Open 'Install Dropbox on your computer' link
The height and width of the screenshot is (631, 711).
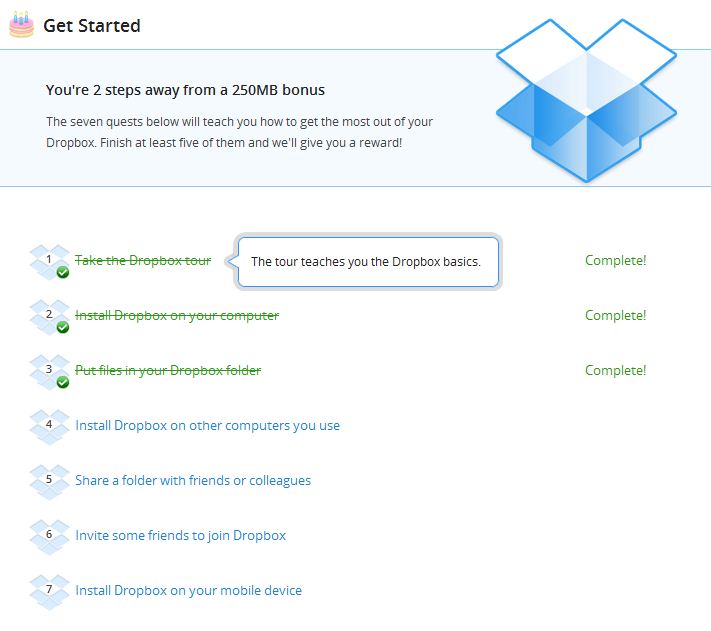(177, 316)
